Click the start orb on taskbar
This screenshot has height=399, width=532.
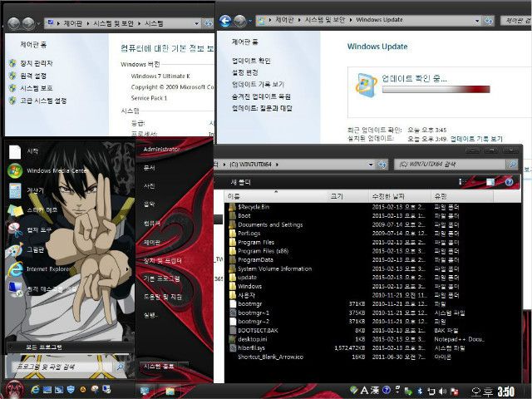click(13, 389)
